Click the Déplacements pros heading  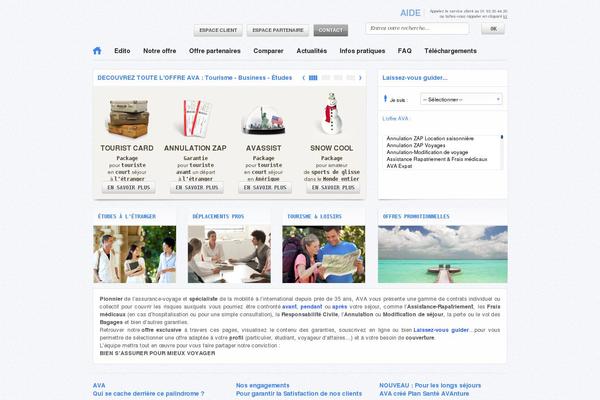point(218,216)
